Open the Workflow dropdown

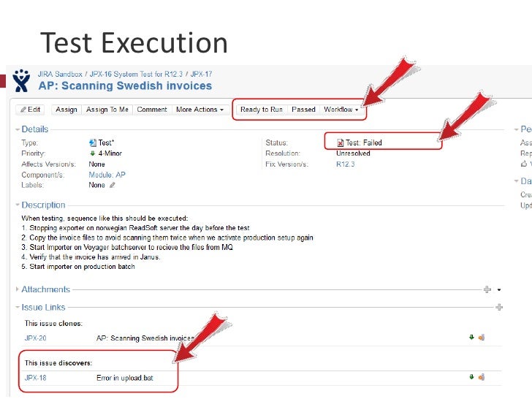tap(341, 110)
